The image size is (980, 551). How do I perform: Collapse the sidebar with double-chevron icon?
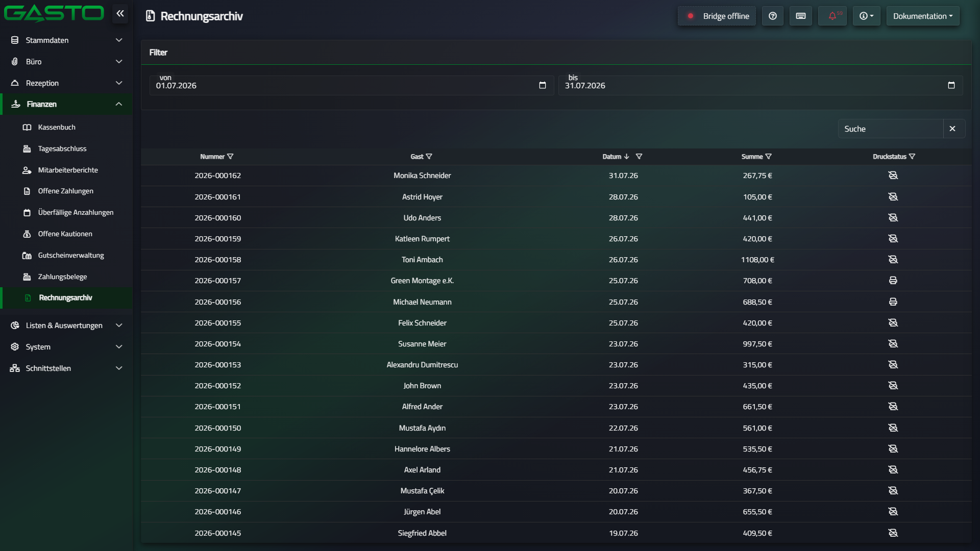[120, 14]
